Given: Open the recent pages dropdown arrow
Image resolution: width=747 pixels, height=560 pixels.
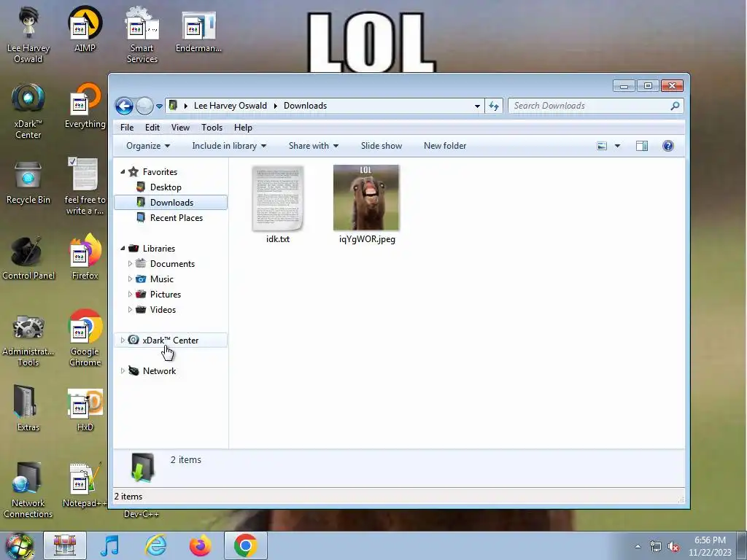Looking at the screenshot, I should [159, 106].
